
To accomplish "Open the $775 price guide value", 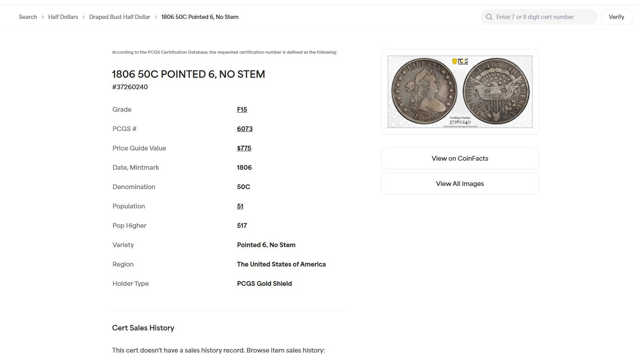I will pyautogui.click(x=244, y=148).
